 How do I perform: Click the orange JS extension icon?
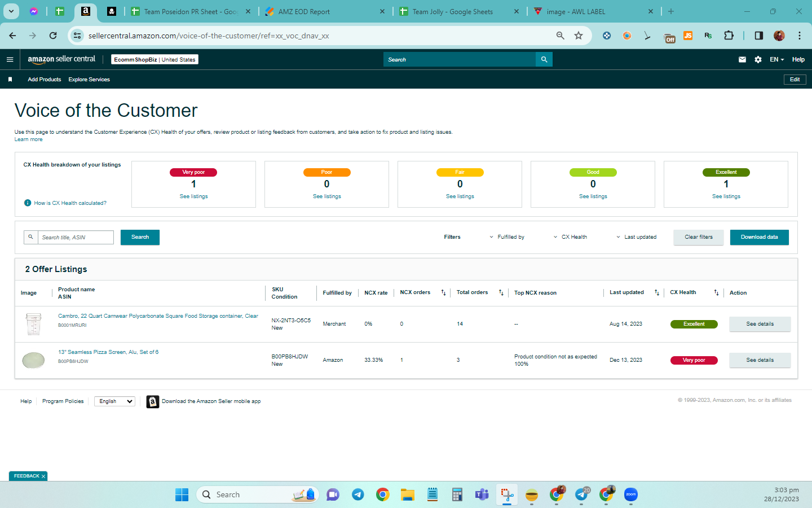688,36
